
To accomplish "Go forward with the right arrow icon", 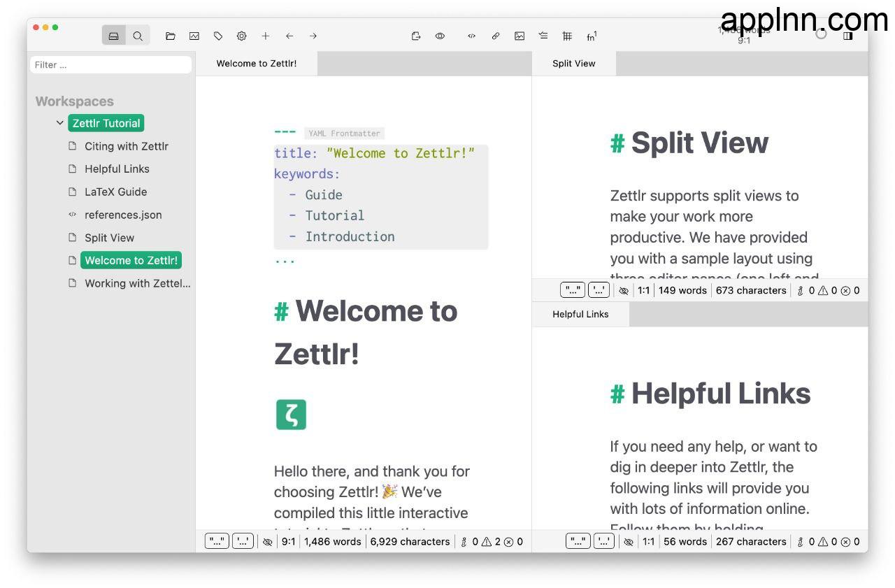I will coord(313,36).
